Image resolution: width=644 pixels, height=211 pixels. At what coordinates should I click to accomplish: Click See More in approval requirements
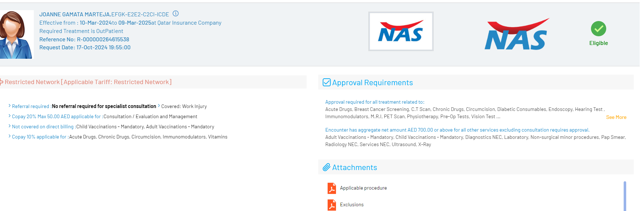pos(616,117)
